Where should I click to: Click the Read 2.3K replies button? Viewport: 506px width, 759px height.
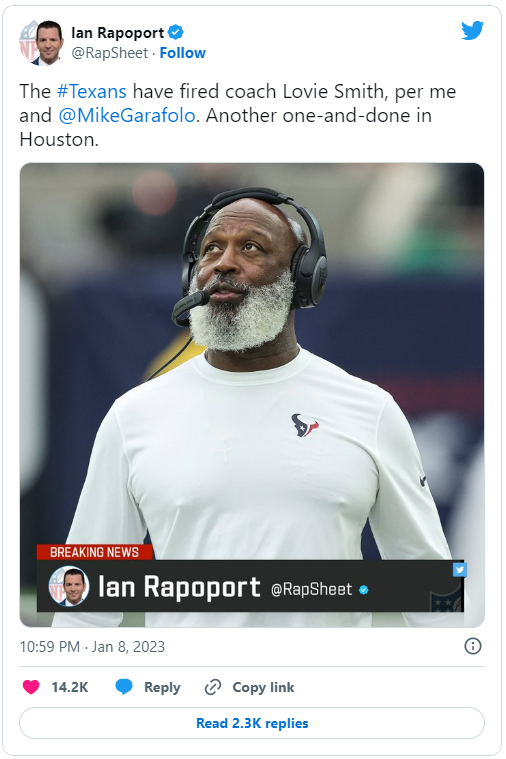pos(252,723)
